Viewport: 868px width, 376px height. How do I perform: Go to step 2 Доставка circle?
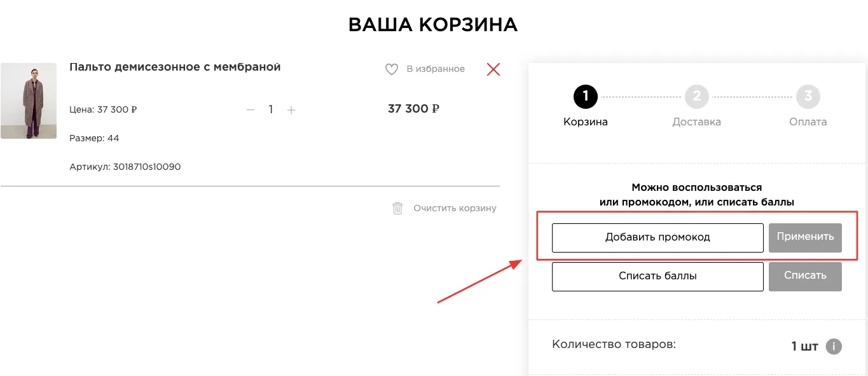pyautogui.click(x=697, y=97)
